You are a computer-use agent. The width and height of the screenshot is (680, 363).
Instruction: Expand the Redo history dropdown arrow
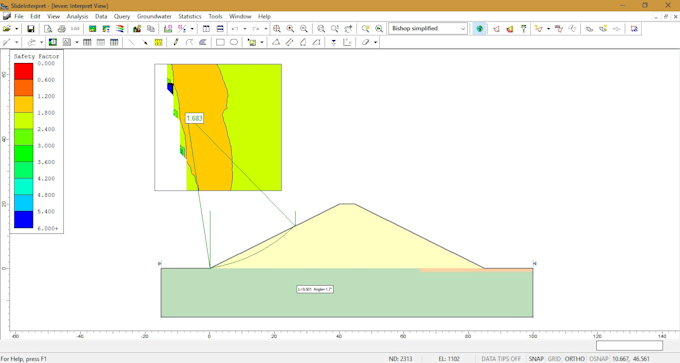(265, 29)
